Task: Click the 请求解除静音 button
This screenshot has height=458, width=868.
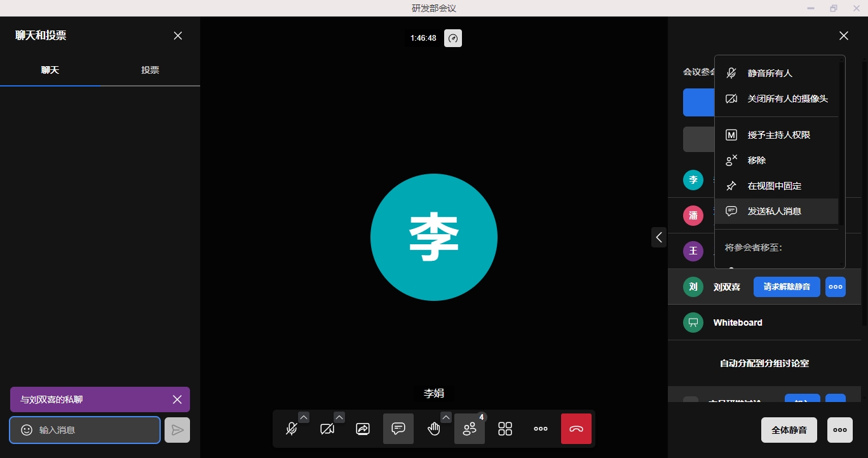Action: [x=787, y=287]
